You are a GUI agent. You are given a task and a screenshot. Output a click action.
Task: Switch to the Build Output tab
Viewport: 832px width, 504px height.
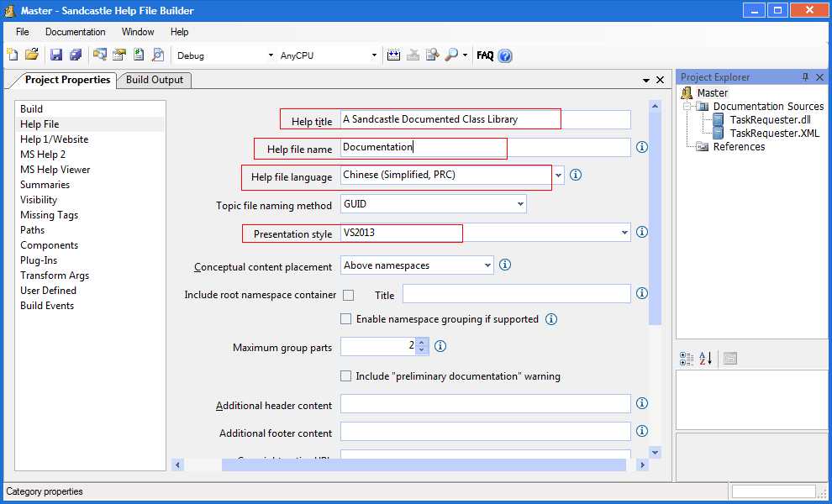pyautogui.click(x=155, y=80)
